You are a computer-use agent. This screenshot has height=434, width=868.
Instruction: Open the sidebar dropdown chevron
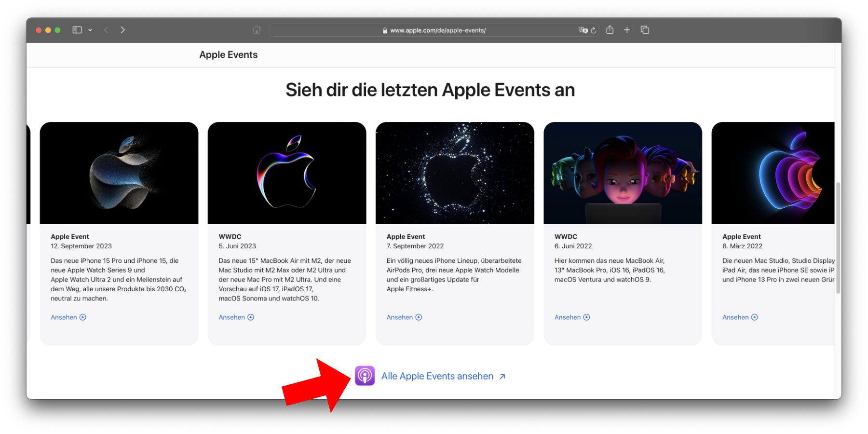click(x=90, y=30)
